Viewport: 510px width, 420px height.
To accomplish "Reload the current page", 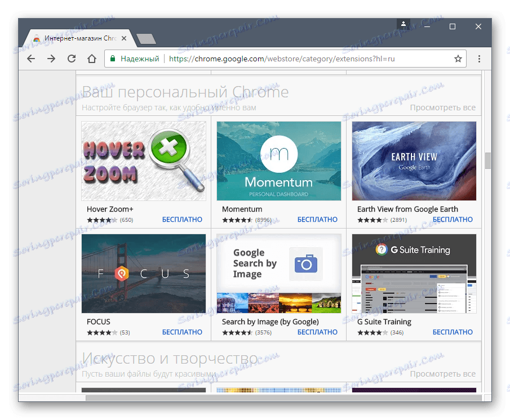I will pos(72,59).
